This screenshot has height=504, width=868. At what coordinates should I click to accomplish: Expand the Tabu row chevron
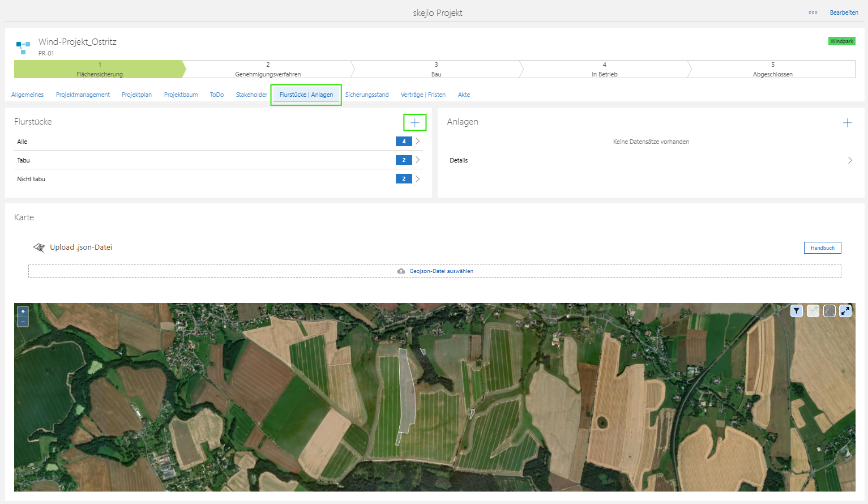point(417,160)
